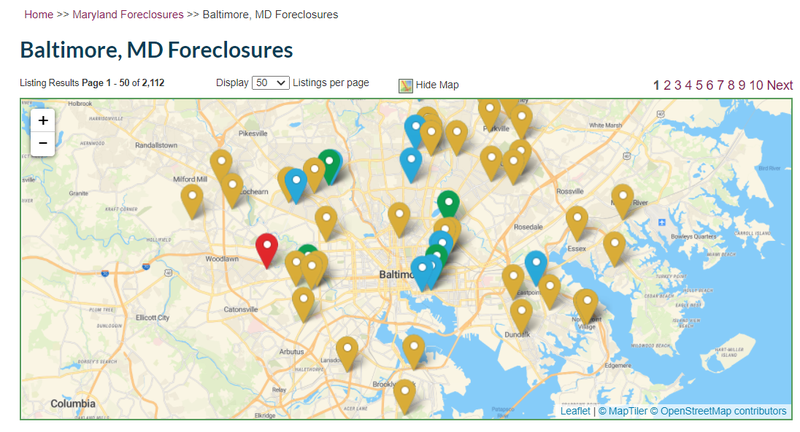Zoom out on the map
Viewport: 800px width, 432px height.
(x=43, y=143)
